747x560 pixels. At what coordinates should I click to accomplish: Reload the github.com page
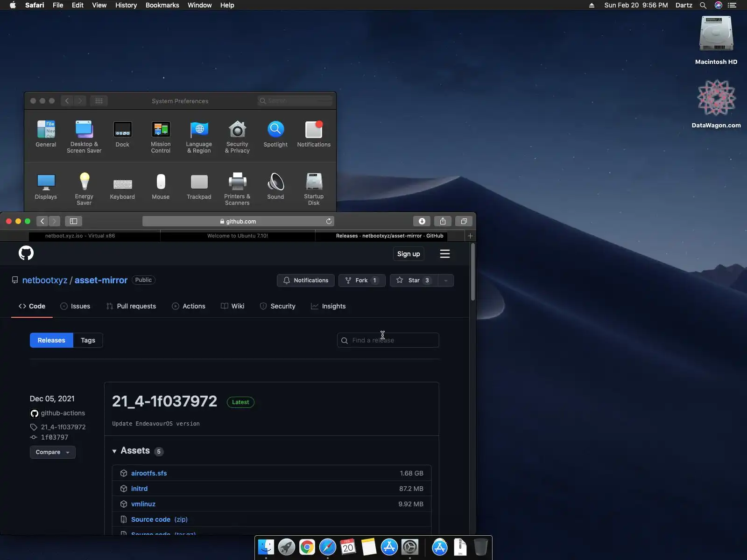pos(329,221)
